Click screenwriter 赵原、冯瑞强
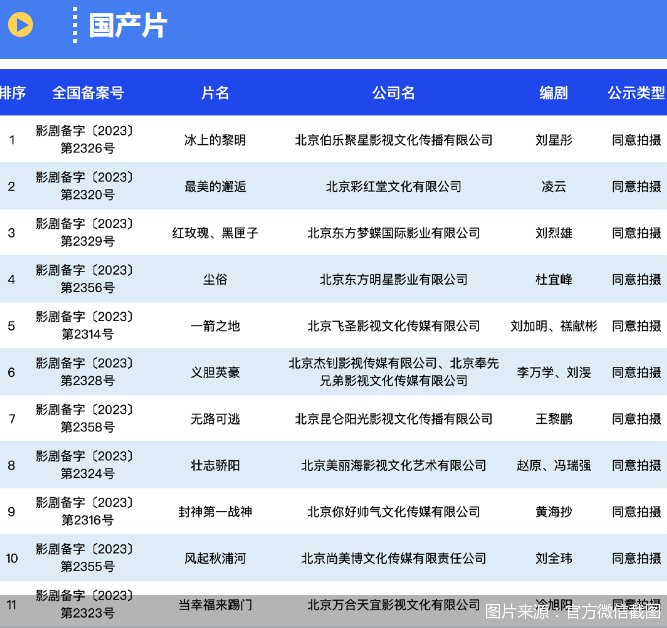Screen dimensions: 667x628 click(x=553, y=465)
